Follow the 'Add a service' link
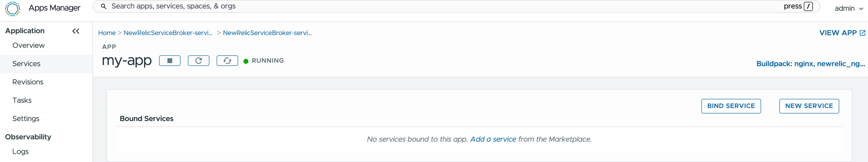Viewport: 868px width, 162px height. pos(493,139)
